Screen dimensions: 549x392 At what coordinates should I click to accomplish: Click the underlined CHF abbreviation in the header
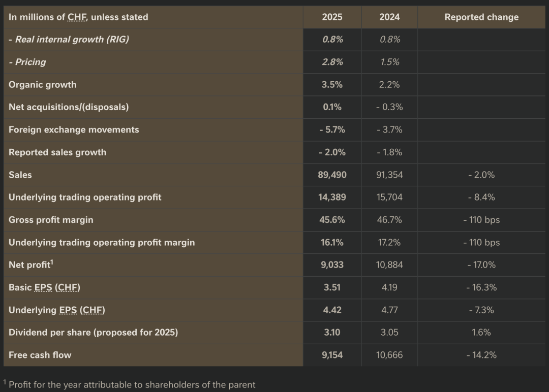pos(77,17)
